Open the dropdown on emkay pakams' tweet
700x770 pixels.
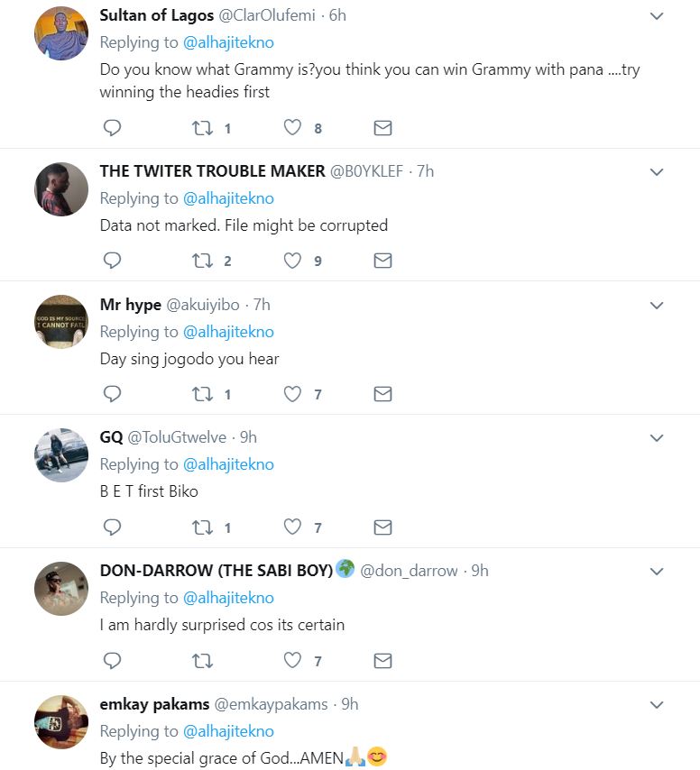click(x=657, y=705)
